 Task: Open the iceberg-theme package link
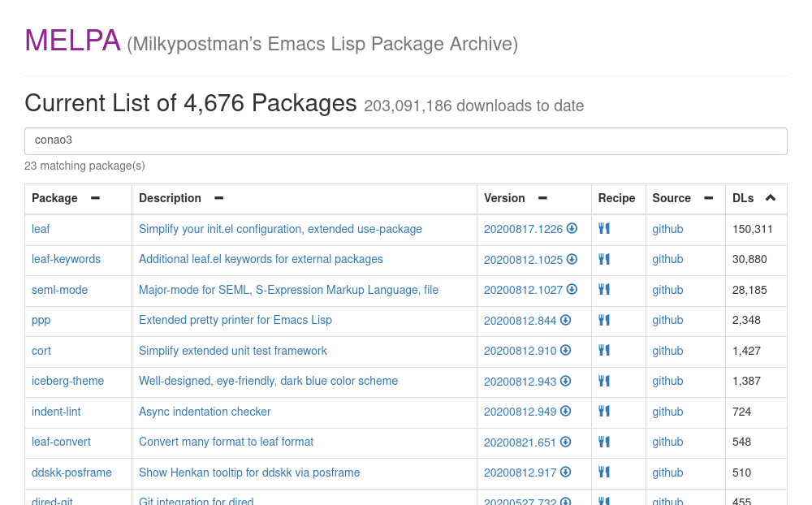tap(67, 381)
